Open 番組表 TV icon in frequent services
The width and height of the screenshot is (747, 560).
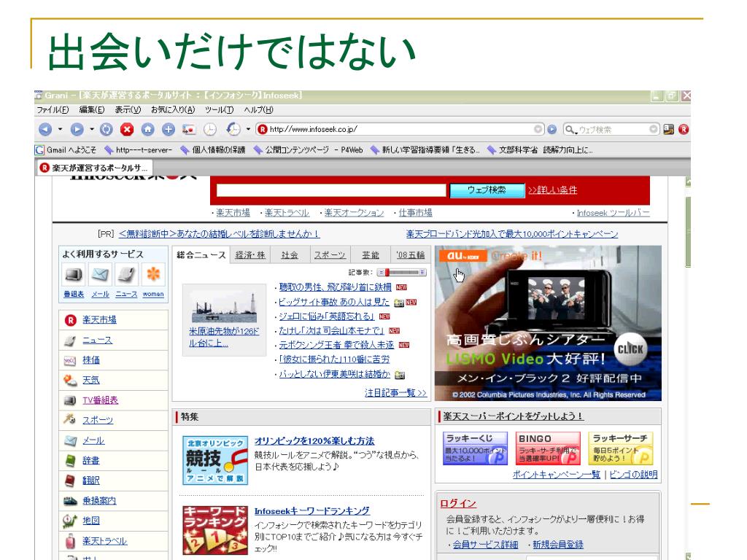(74, 275)
